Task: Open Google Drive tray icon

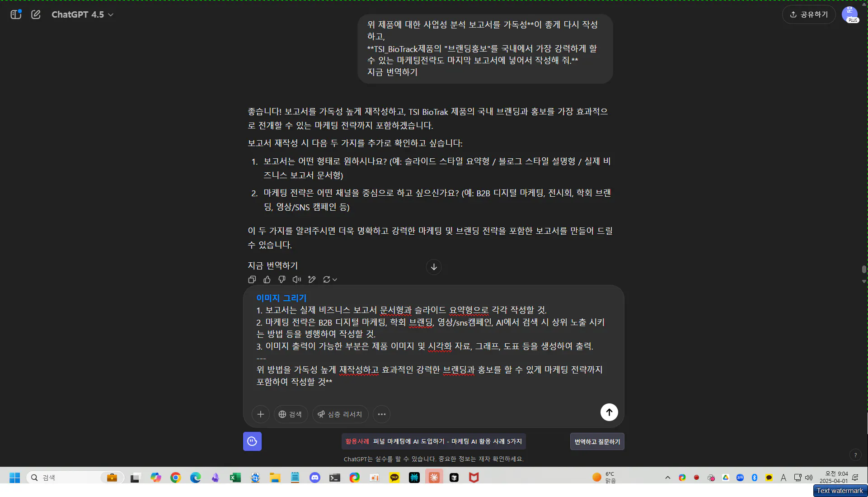Action: click(x=726, y=478)
